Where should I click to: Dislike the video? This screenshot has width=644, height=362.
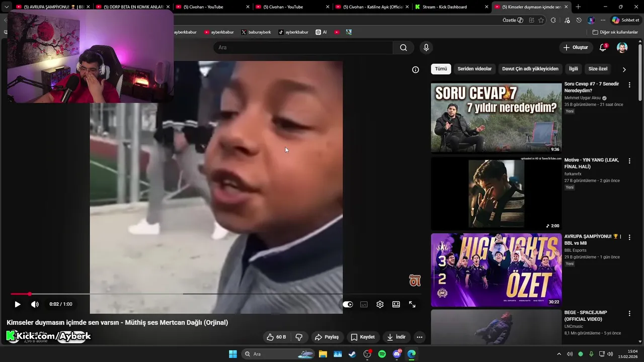click(x=299, y=337)
